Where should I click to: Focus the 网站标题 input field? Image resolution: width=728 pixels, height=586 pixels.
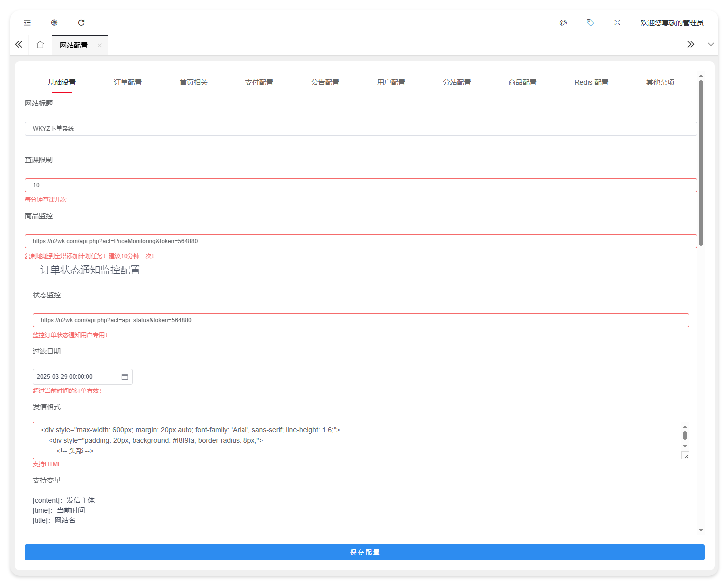click(x=361, y=129)
